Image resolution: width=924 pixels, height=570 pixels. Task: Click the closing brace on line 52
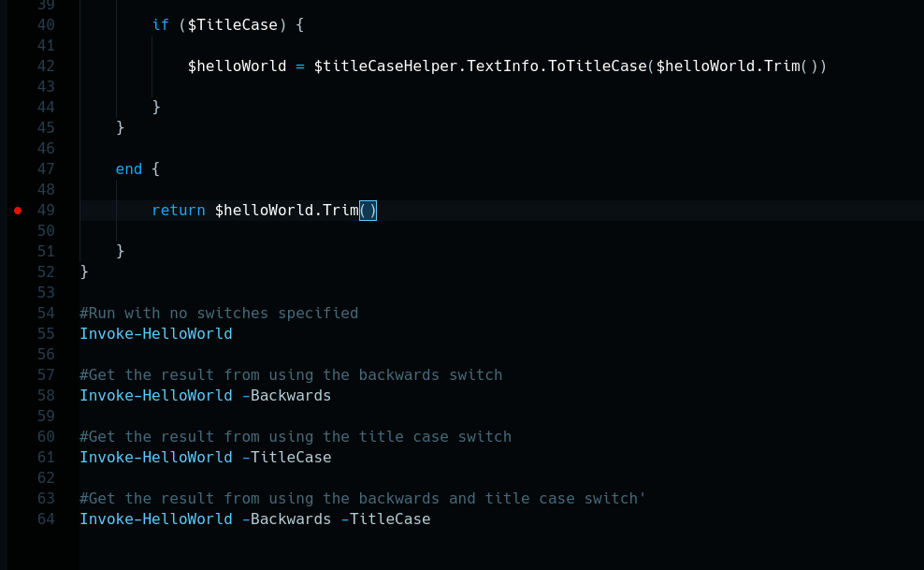pos(84,272)
